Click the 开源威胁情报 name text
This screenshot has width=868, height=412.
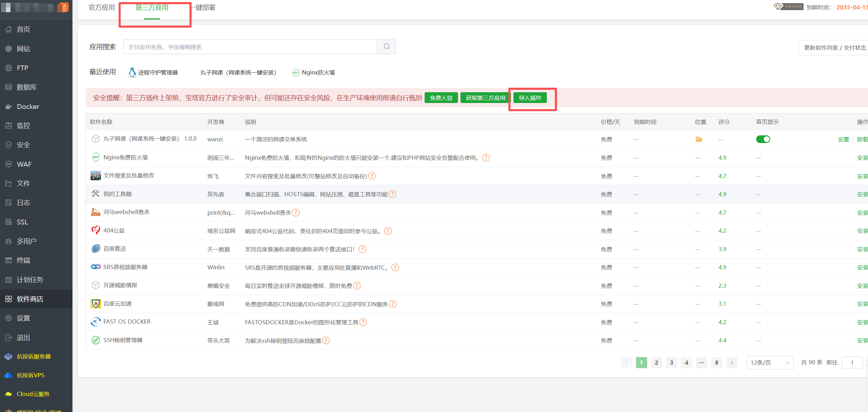click(120, 285)
